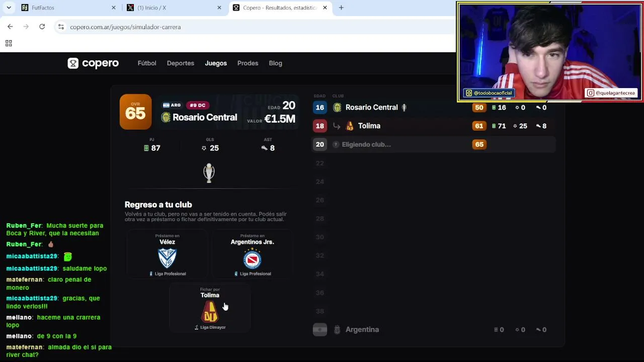Click the Tolima crest in career timeline row
Screen dimensions: 644x362
click(x=350, y=126)
